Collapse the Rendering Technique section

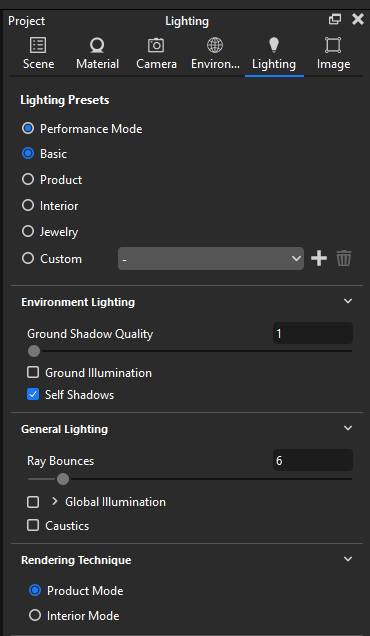348,559
